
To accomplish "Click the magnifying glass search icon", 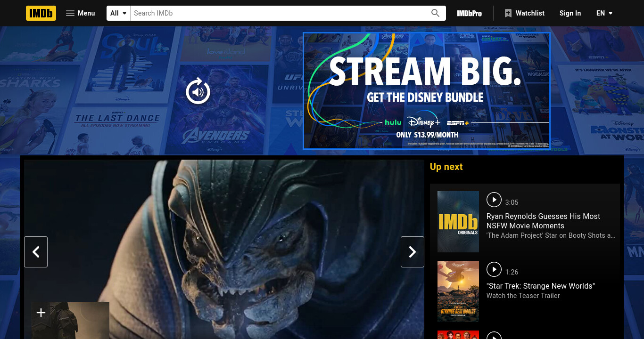I will (436, 13).
